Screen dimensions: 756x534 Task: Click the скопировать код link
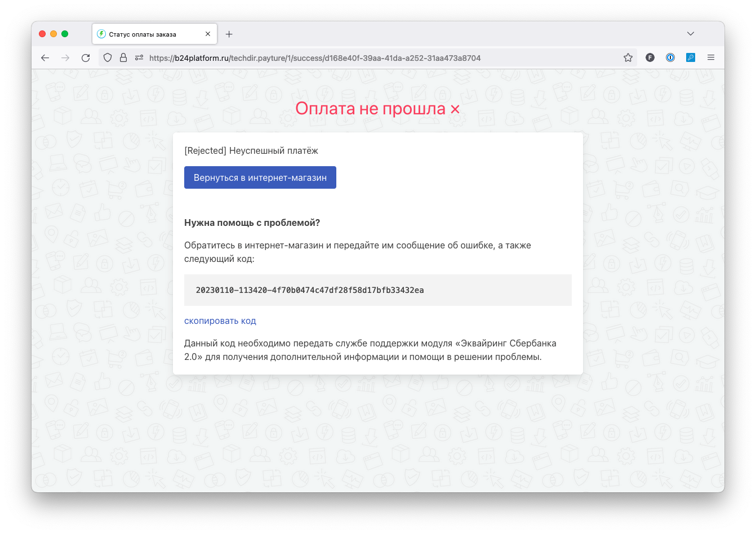pos(220,321)
